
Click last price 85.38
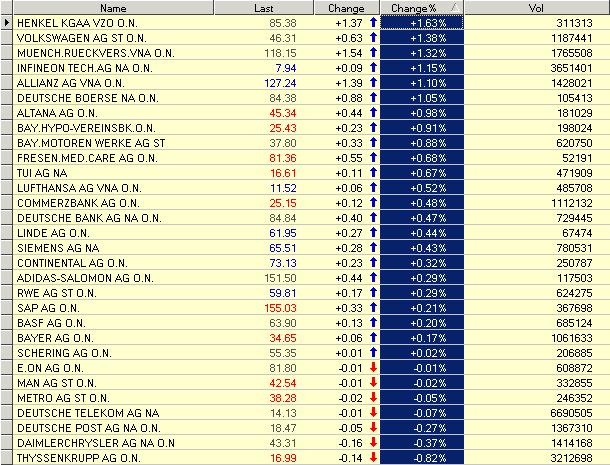click(x=283, y=23)
